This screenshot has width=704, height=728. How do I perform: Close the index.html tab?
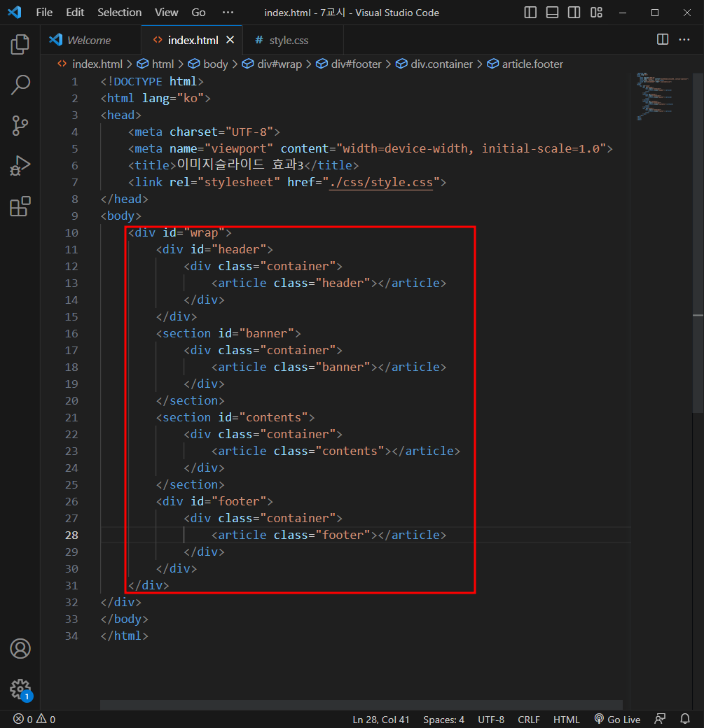pyautogui.click(x=230, y=40)
